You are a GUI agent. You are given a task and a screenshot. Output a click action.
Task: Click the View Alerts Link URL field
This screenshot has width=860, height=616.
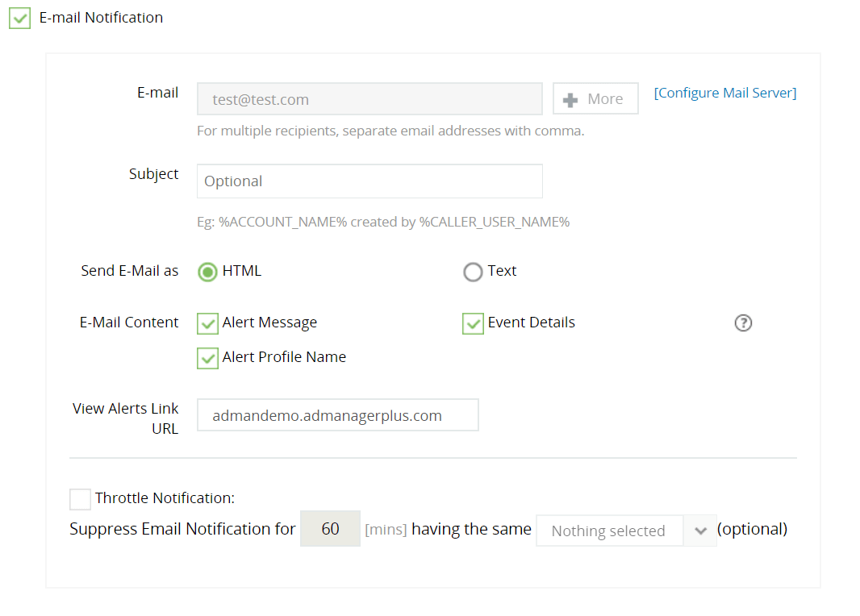337,414
